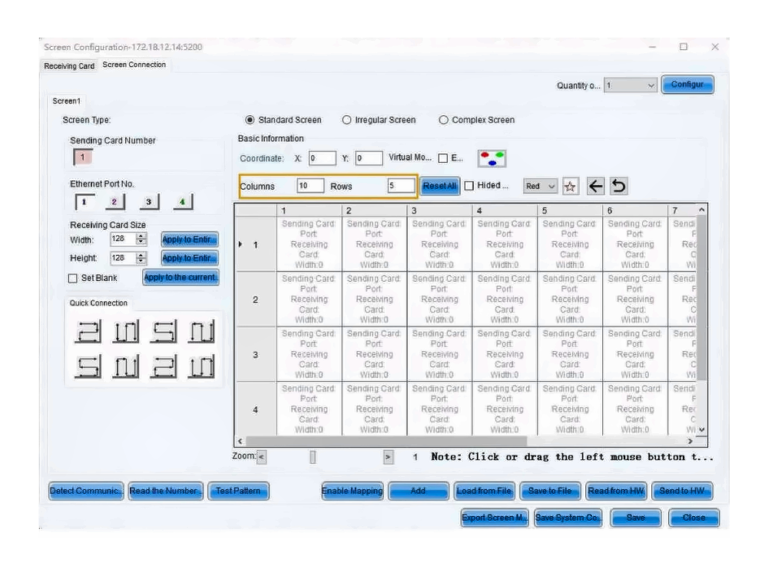Select Complex Screen radio option
Viewport: 768px width, 576px height.
tap(443, 120)
